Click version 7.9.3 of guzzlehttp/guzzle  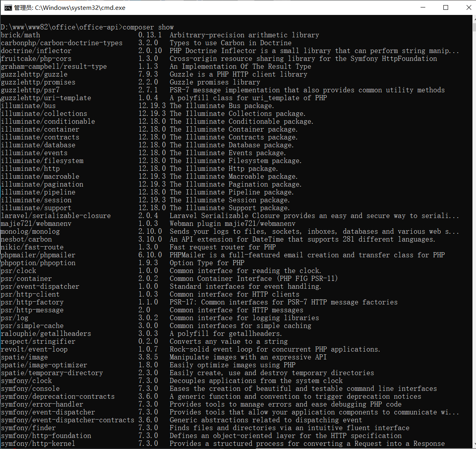[x=148, y=74]
